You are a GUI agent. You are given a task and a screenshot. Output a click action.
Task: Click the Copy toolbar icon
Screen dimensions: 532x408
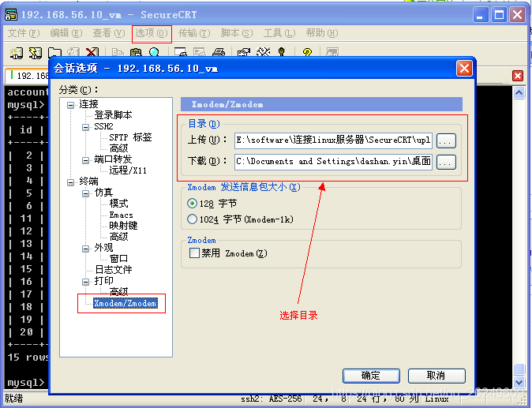click(x=118, y=53)
